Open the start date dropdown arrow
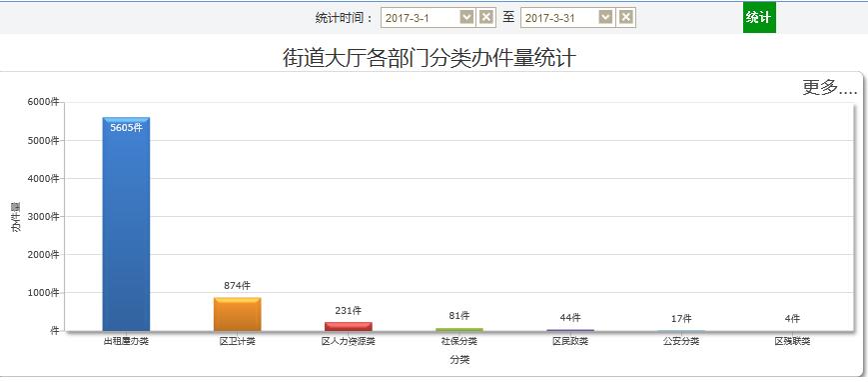The image size is (868, 382). tap(467, 18)
